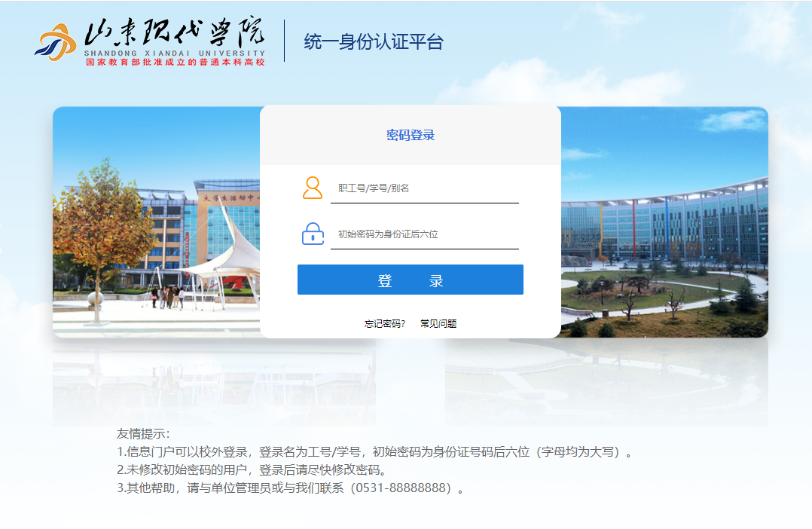Open the 忘记密码? link
Viewport: 812px width, 529px height.
click(x=385, y=324)
